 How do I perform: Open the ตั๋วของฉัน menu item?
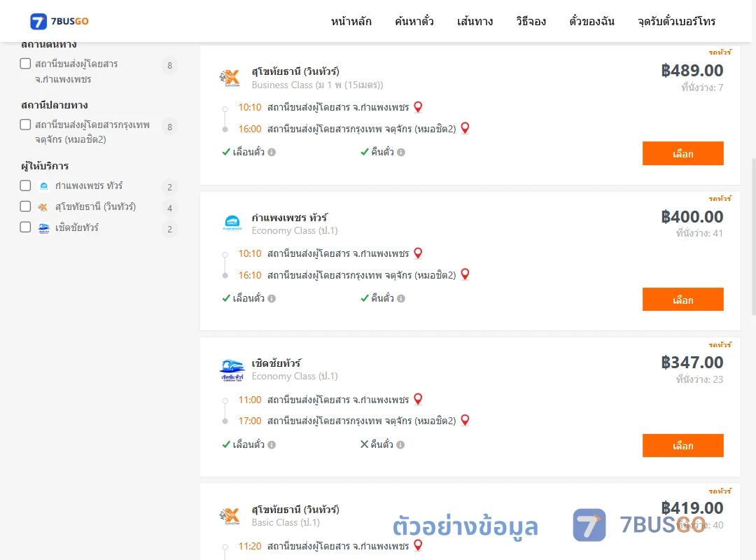click(x=591, y=21)
